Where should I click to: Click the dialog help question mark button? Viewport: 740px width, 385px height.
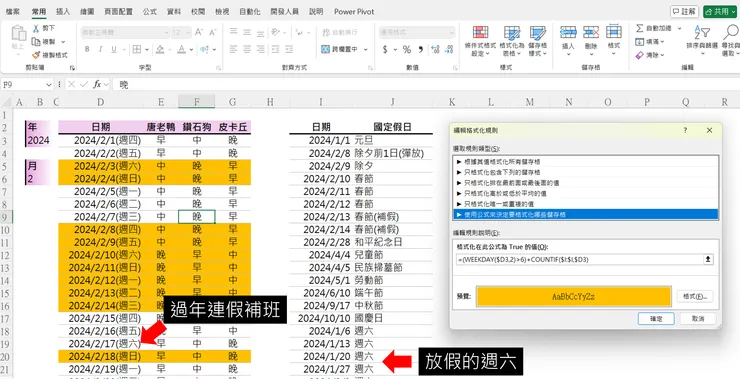(x=685, y=130)
